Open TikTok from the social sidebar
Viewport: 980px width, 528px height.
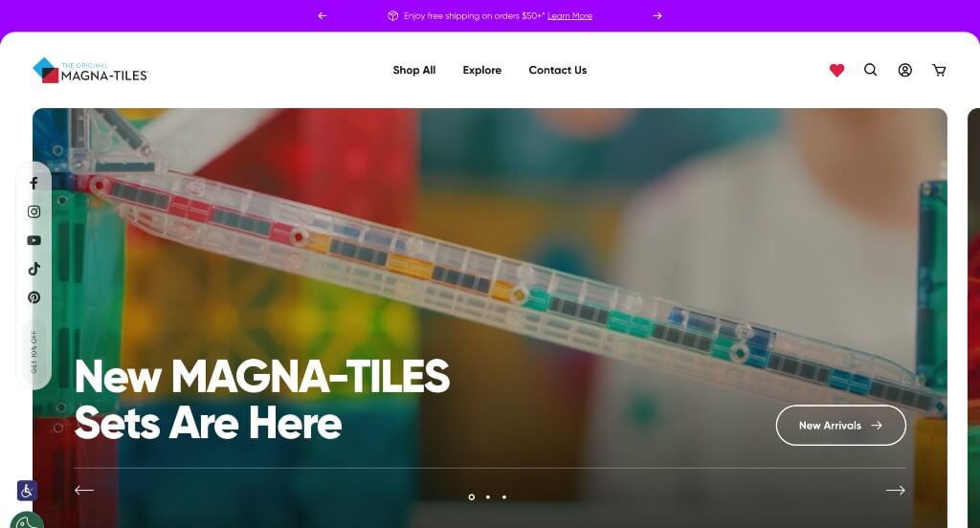pos(34,269)
